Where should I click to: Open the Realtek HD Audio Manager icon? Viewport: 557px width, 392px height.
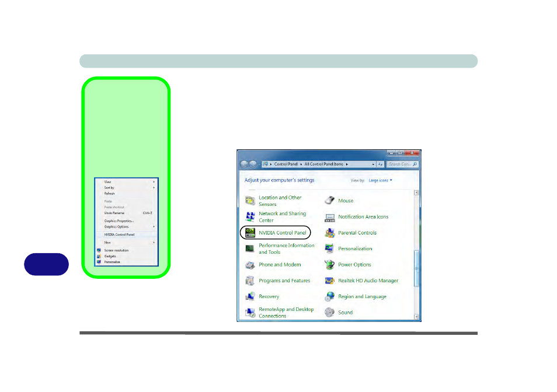coord(330,281)
